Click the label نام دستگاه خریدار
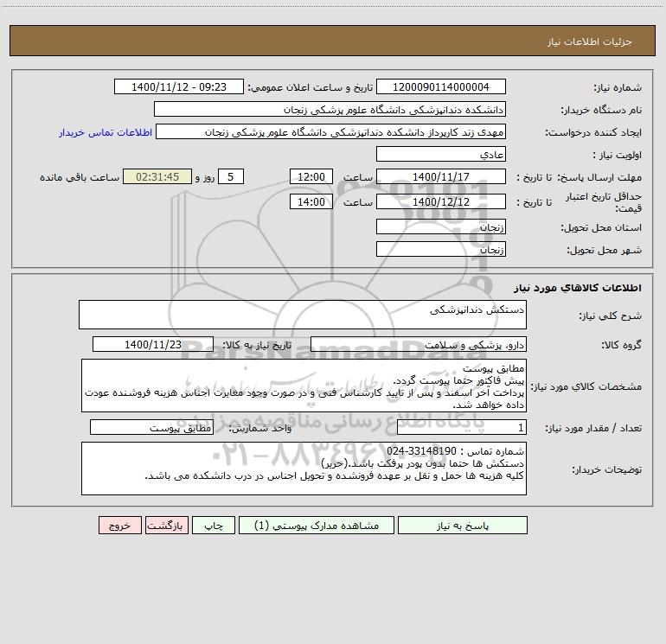Screen dimensions: 666x644 point(601,110)
